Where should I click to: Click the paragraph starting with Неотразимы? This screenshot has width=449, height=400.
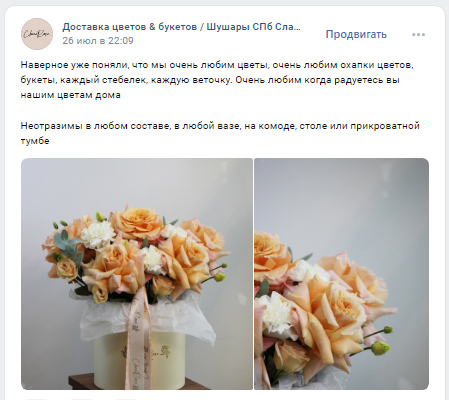click(x=220, y=133)
